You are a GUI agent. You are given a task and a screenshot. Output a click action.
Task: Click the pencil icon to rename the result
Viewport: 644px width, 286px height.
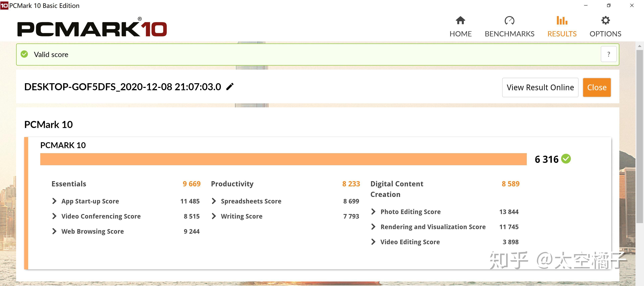pos(230,87)
